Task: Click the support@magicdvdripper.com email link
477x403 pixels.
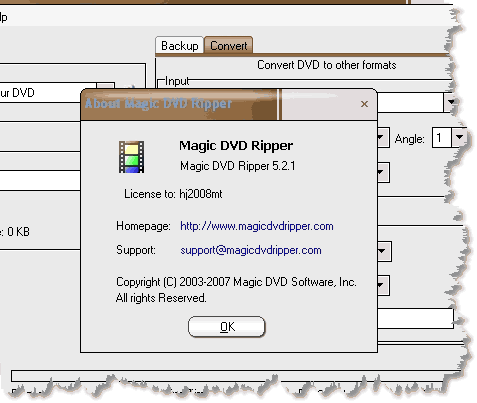Action: (x=251, y=250)
